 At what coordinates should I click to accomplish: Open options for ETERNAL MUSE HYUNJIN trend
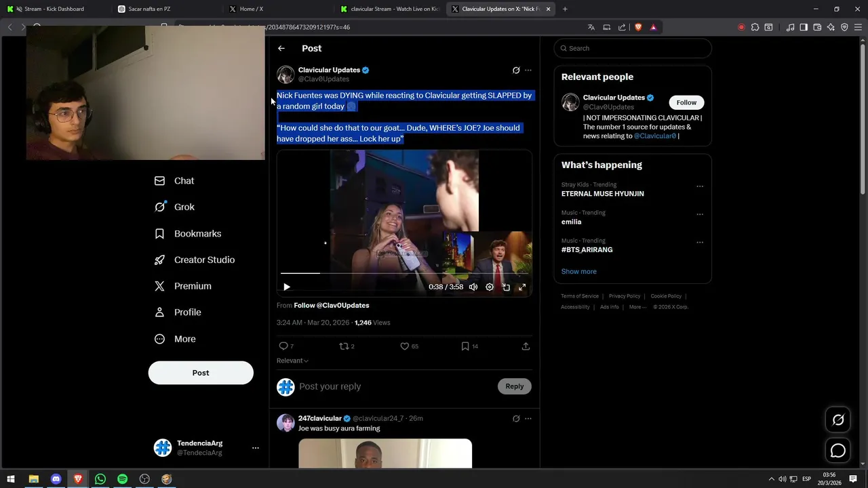coord(700,186)
